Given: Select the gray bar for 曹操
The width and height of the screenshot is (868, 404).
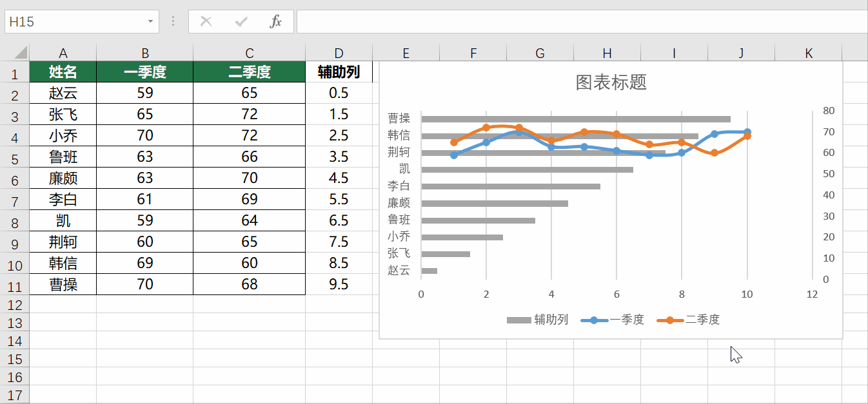Looking at the screenshot, I should click(576, 119).
